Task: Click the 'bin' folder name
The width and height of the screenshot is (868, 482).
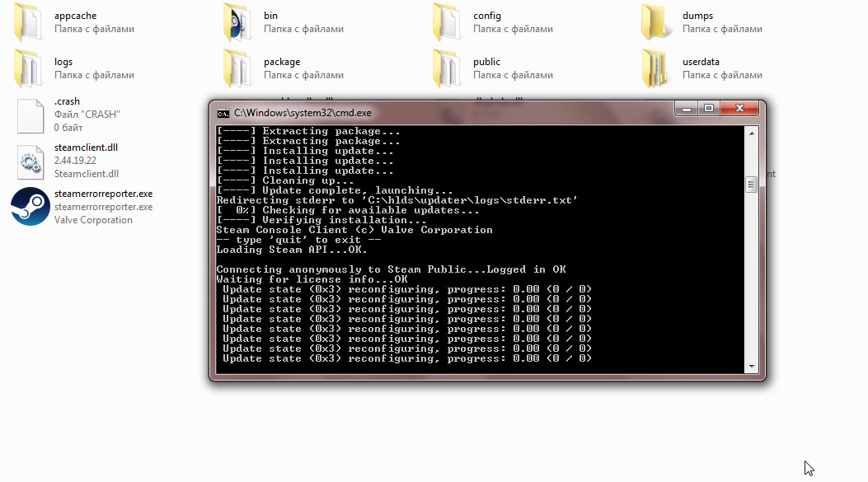Action: click(x=270, y=16)
